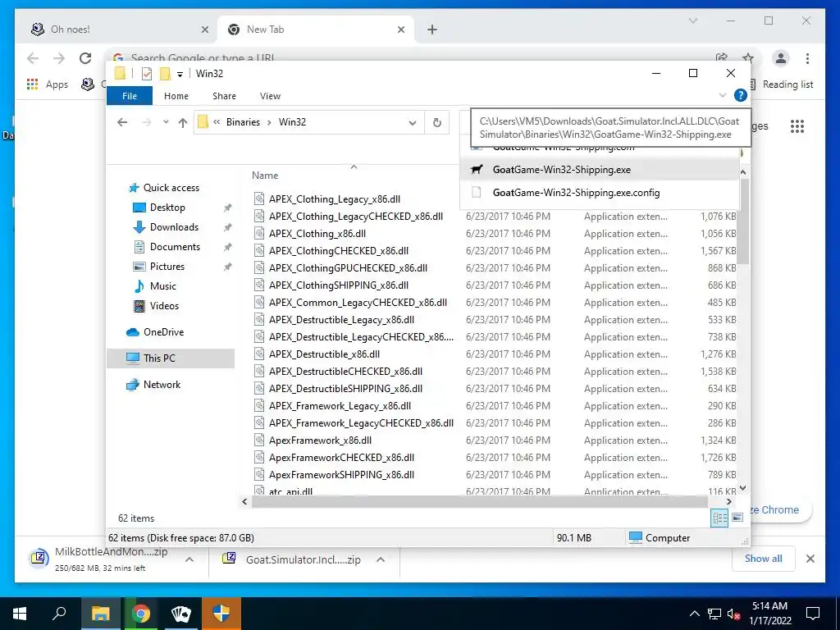Open GoatGame-Win32-Shipping.exe goat icon

pos(477,170)
